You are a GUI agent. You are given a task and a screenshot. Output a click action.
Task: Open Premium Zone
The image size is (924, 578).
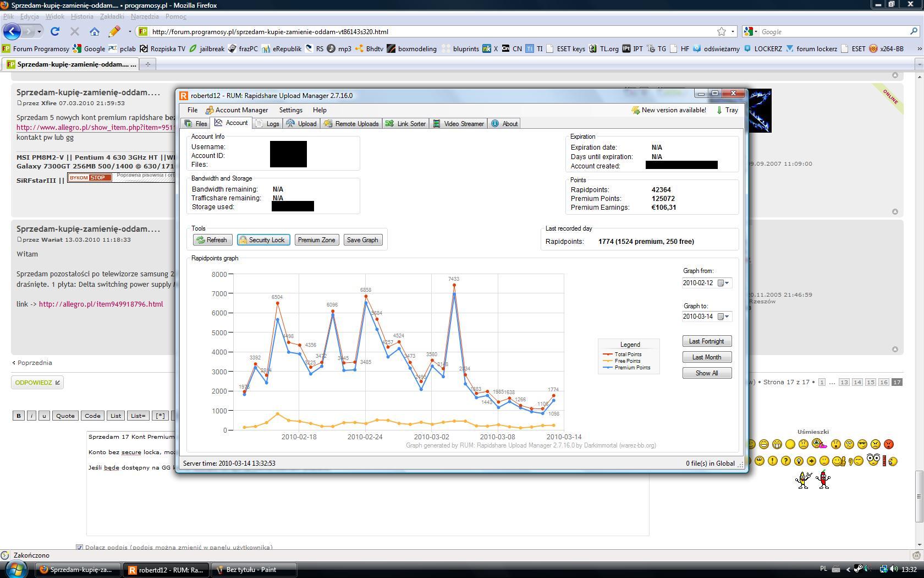pyautogui.click(x=316, y=240)
